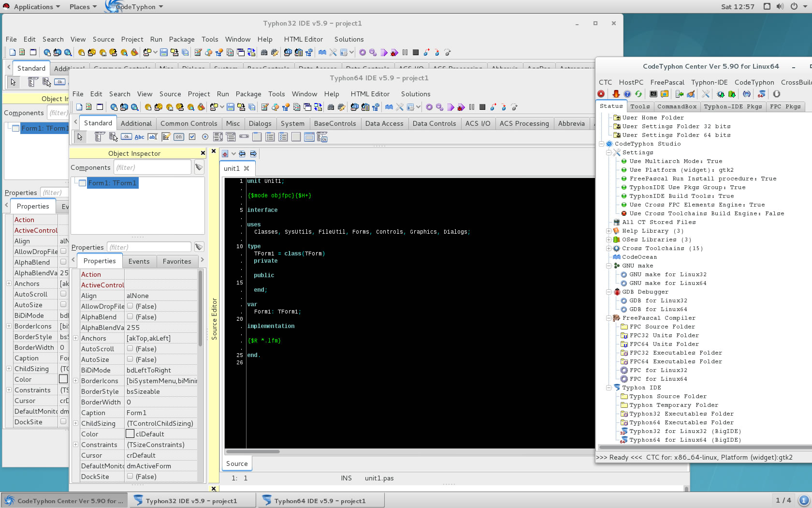Image resolution: width=812 pixels, height=508 pixels.
Task: Click Typhon64 Components filter field
Action: [152, 167]
